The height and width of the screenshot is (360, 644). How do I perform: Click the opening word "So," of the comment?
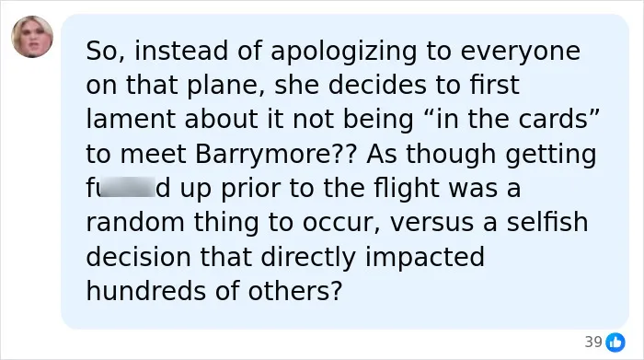point(105,52)
